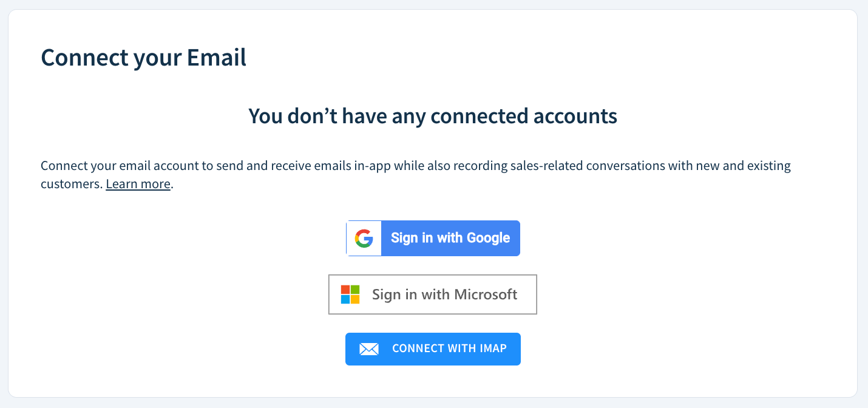The image size is (868, 408).
Task: Connect an Outlook account via Microsoft sign-in
Action: pos(444,294)
